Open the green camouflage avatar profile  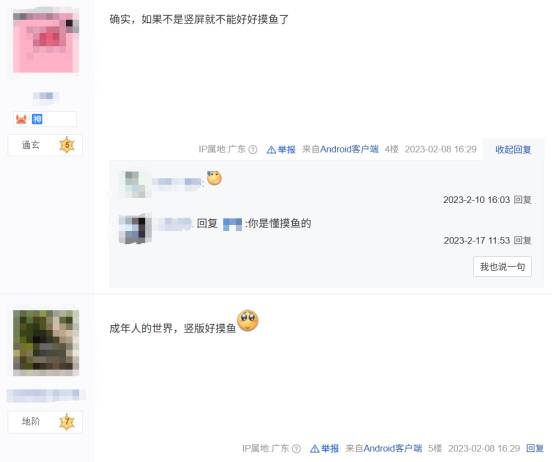pyautogui.click(x=46, y=343)
